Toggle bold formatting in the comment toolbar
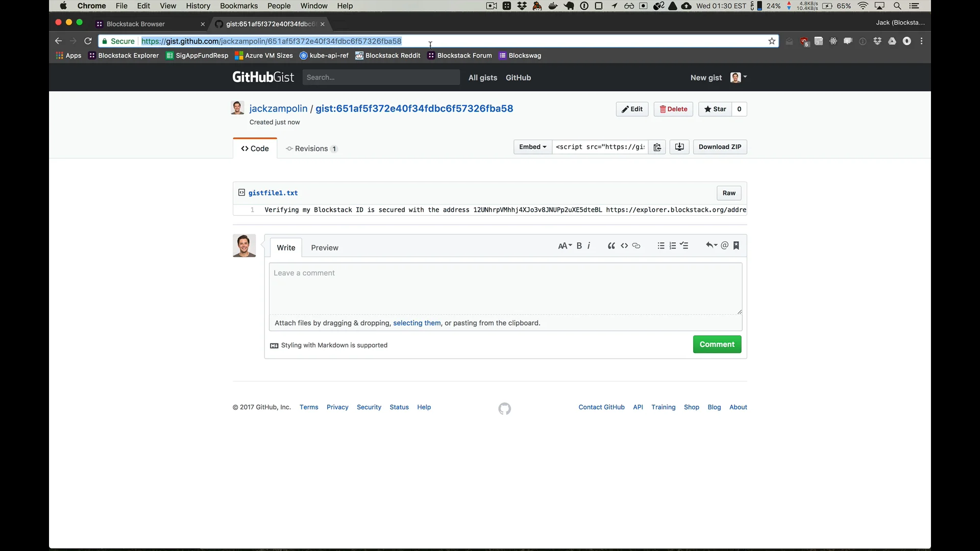The height and width of the screenshot is (551, 980). (579, 245)
